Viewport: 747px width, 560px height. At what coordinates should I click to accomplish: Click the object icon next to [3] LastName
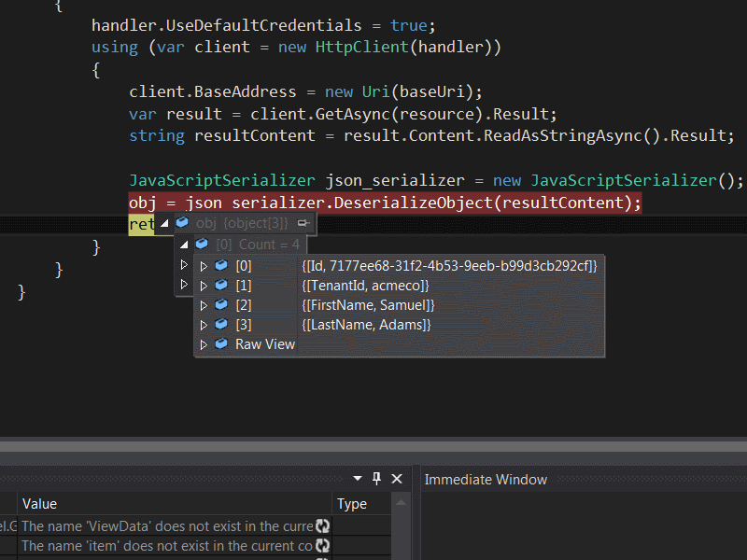pyautogui.click(x=220, y=324)
